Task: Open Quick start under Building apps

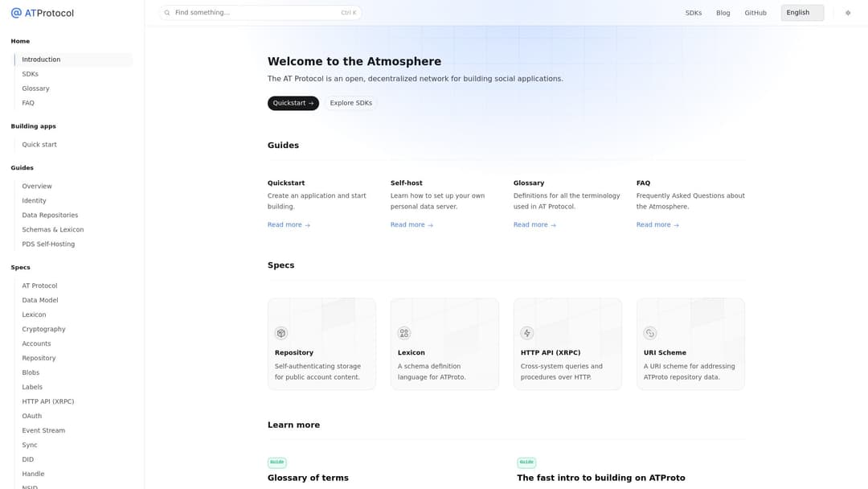Action: click(x=39, y=145)
